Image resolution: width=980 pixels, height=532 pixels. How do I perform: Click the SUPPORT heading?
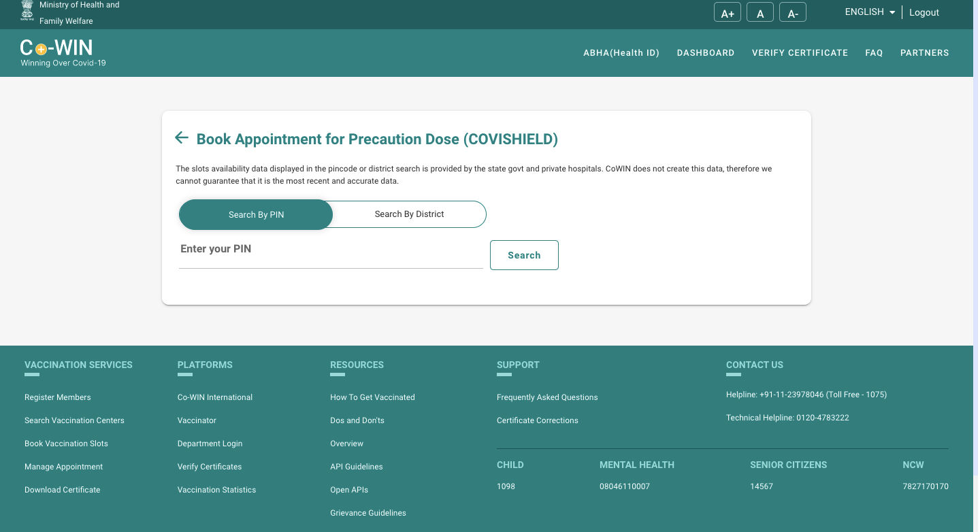[518, 365]
